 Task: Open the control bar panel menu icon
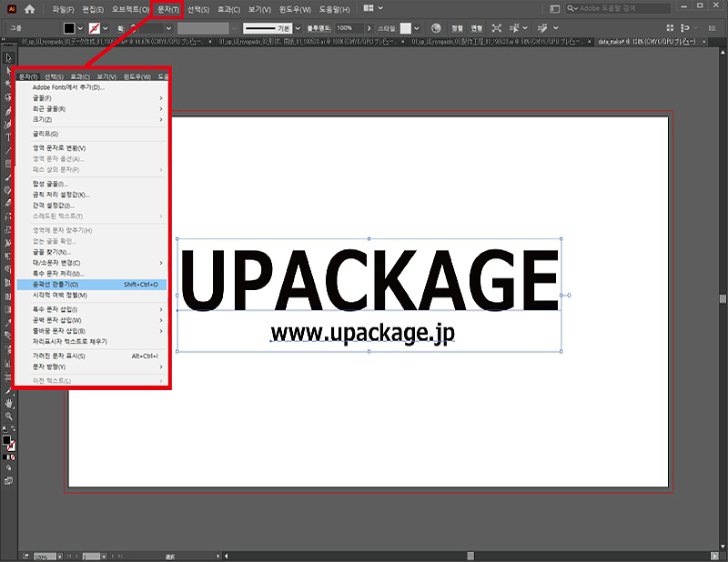pyautogui.click(x=713, y=28)
